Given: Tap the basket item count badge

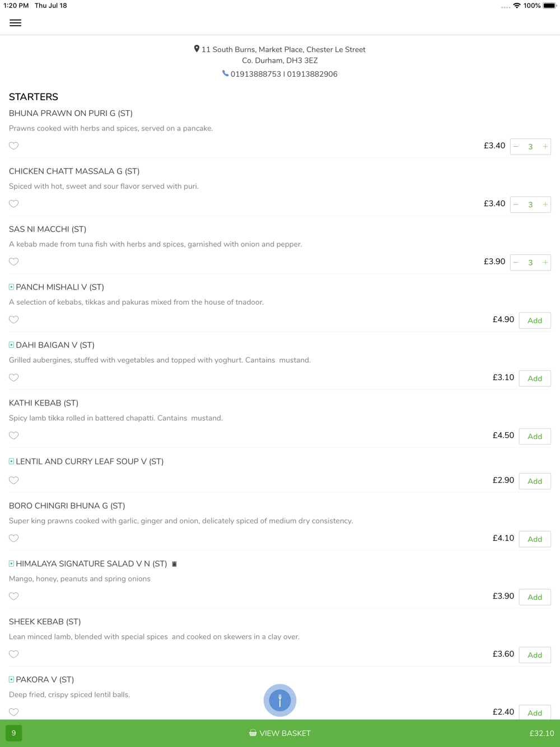Looking at the screenshot, I should (13, 733).
